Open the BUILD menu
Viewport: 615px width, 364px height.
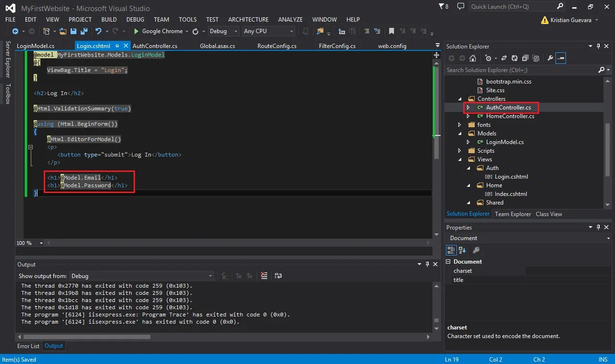(109, 20)
